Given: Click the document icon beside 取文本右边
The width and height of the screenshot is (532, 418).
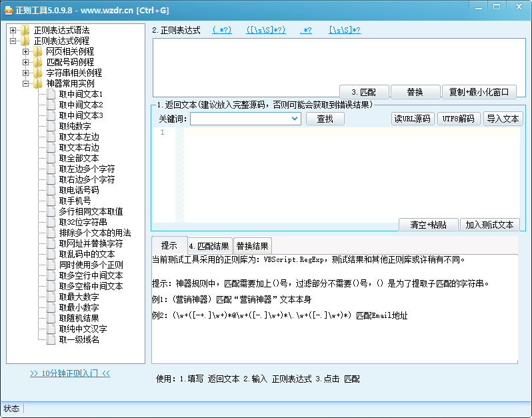Looking at the screenshot, I should click(x=51, y=147).
